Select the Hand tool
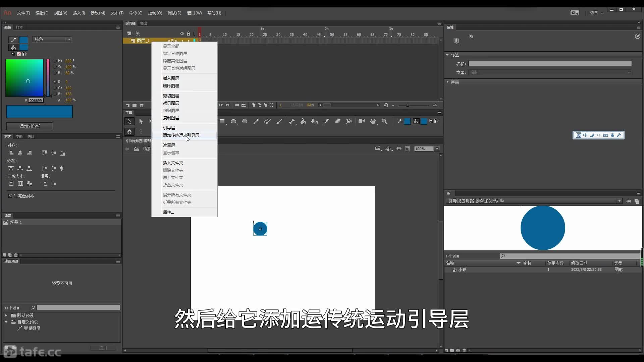The width and height of the screenshot is (644, 362). (x=373, y=121)
